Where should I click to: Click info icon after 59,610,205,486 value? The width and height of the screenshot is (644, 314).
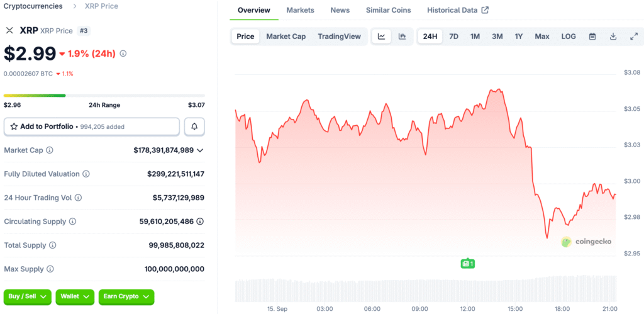200,221
